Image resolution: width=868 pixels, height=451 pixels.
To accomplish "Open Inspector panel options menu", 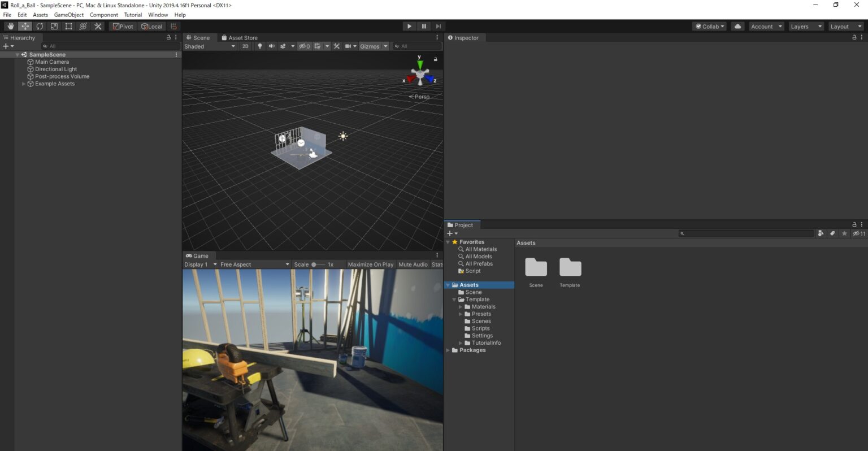I will (x=862, y=37).
